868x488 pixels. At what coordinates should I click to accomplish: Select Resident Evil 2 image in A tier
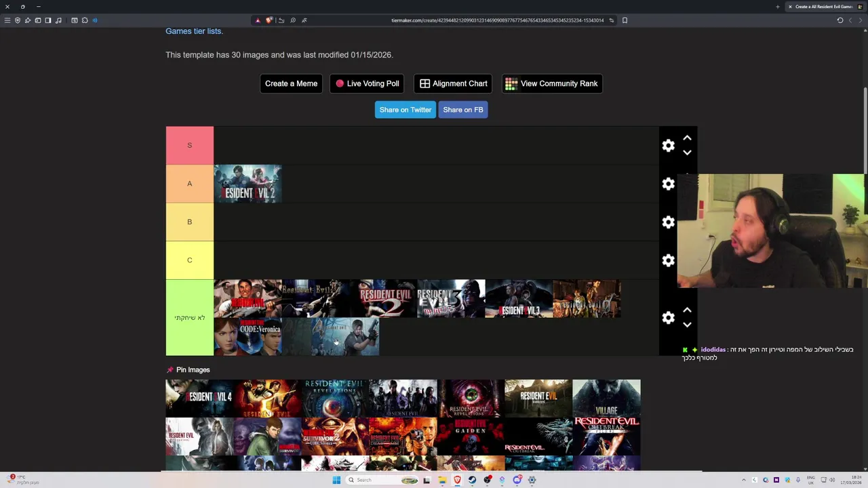[248, 184]
